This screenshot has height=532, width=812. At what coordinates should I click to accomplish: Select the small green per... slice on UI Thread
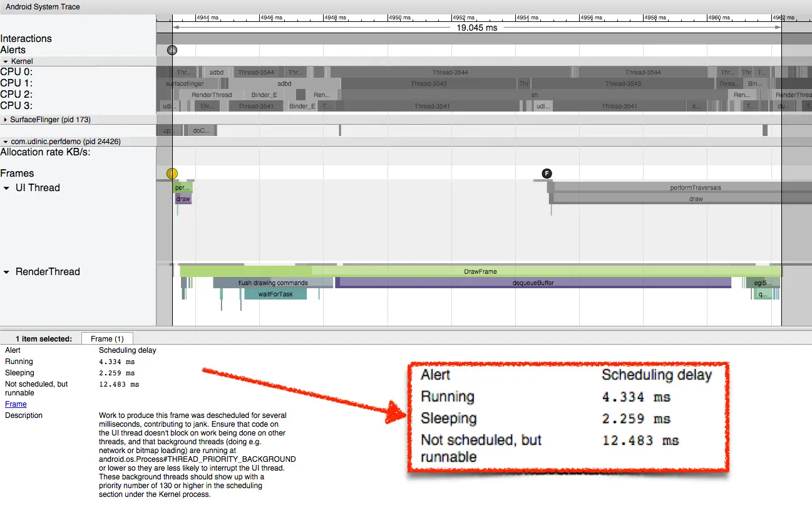point(182,187)
